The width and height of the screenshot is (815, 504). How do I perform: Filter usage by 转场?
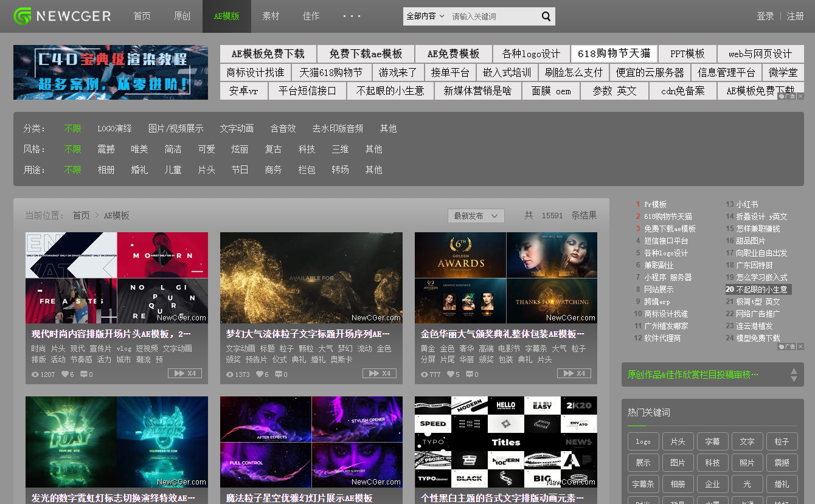pyautogui.click(x=340, y=170)
